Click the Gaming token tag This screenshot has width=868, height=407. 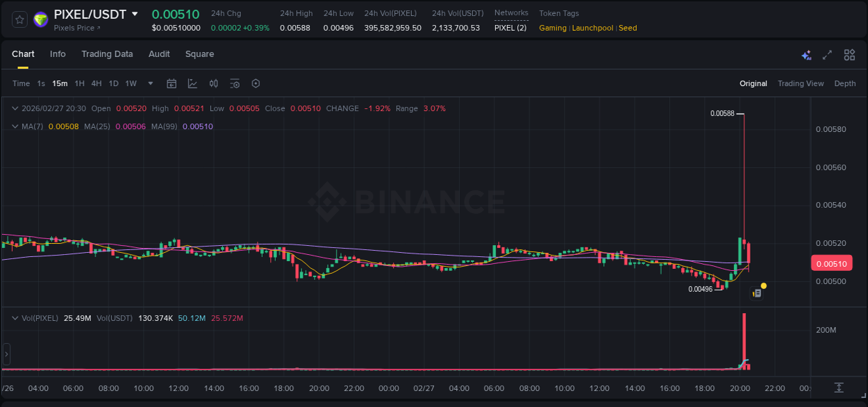[x=551, y=28]
